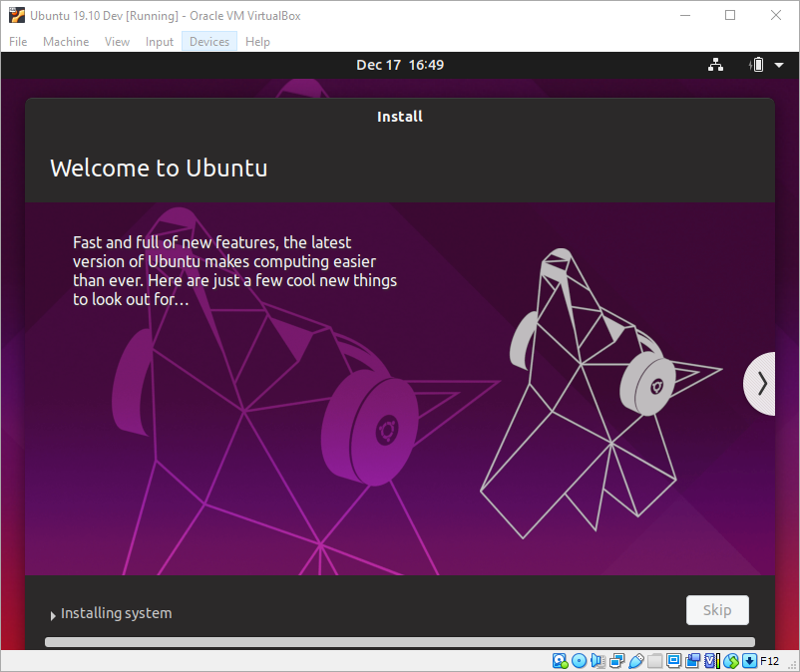This screenshot has width=800, height=672.
Task: Open the Ubuntu clock Dec 17 16:49
Action: pyautogui.click(x=400, y=65)
